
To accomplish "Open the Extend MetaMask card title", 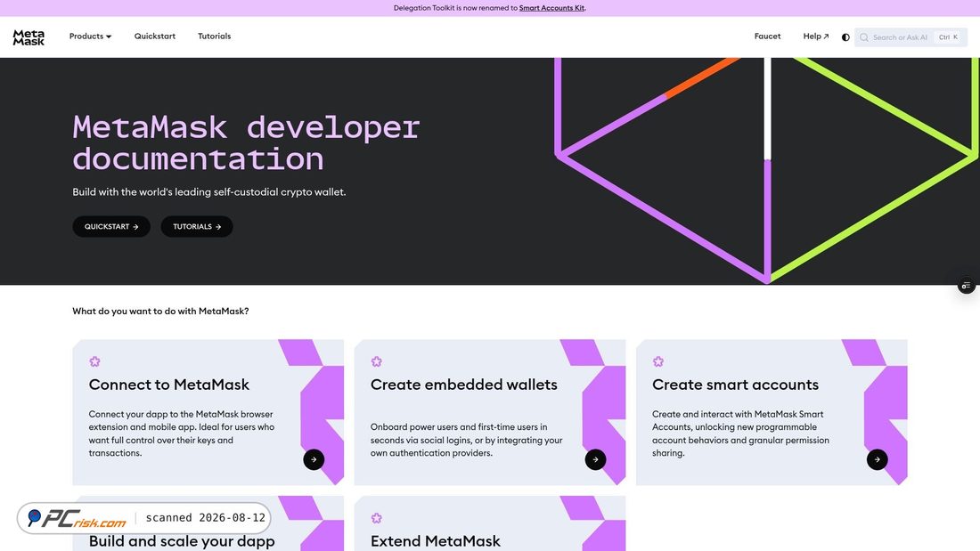I will (x=436, y=541).
